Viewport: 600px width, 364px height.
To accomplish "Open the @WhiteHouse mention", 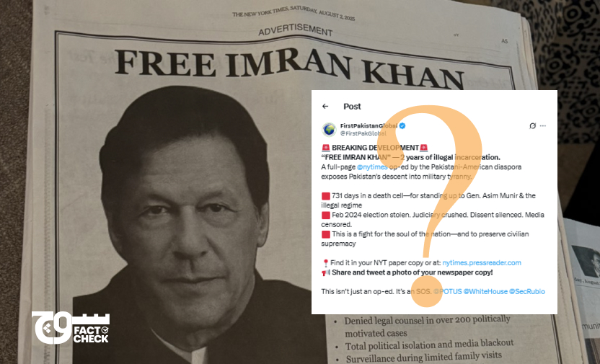I will tap(485, 291).
